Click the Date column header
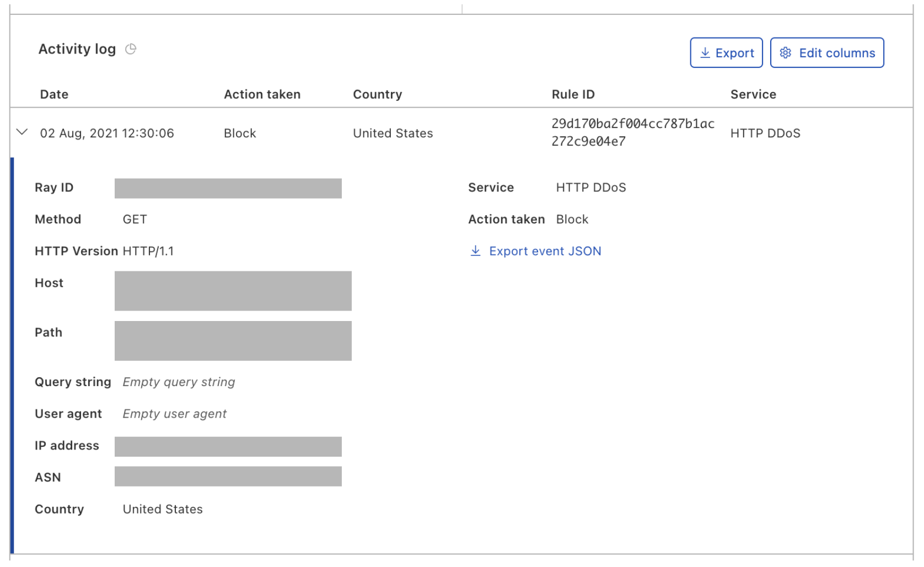 [54, 94]
